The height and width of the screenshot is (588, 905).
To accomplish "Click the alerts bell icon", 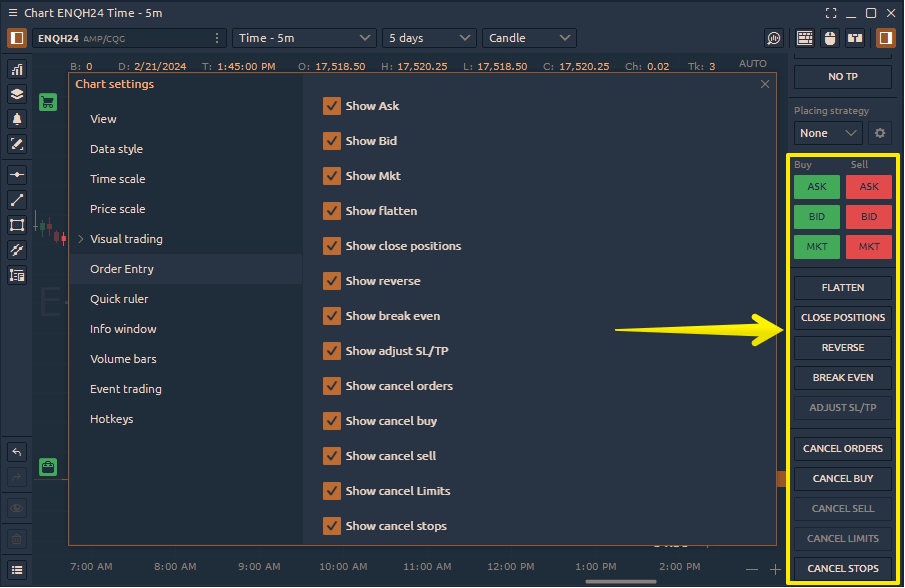I will point(17,119).
